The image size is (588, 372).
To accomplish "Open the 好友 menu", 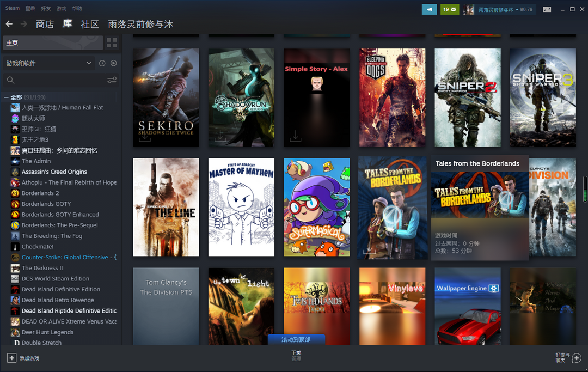I will (x=46, y=8).
